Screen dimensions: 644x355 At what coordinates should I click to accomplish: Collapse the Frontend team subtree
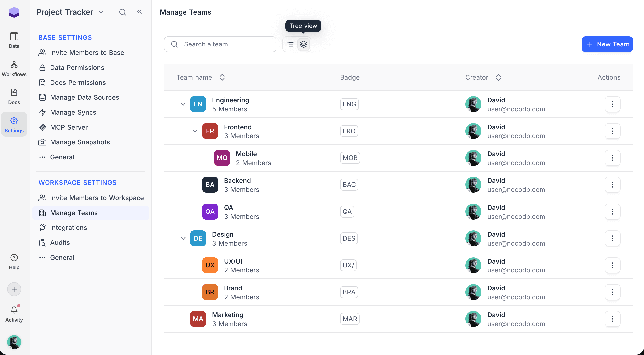[x=195, y=131]
